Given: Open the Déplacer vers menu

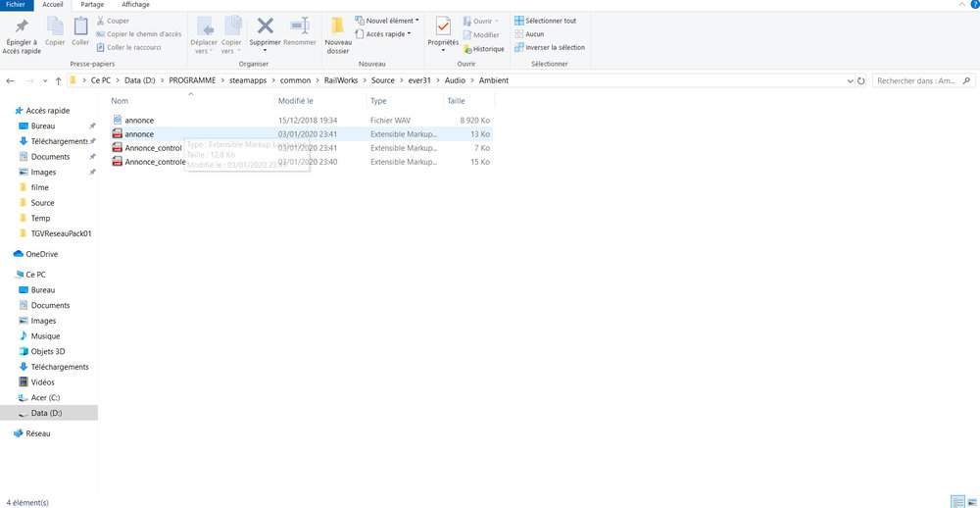Looking at the screenshot, I should tap(206, 36).
